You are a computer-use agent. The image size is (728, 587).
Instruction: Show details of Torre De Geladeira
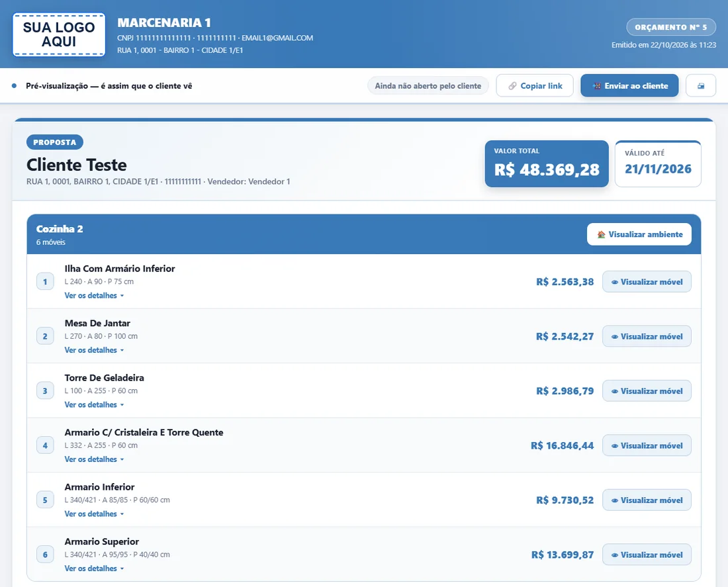pyautogui.click(x=94, y=404)
